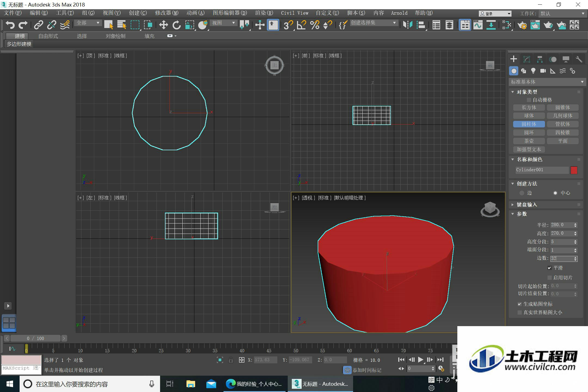This screenshot has width=588, height=392.
Task: Switch to 自由形式 ribbon tab
Action: 48,36
